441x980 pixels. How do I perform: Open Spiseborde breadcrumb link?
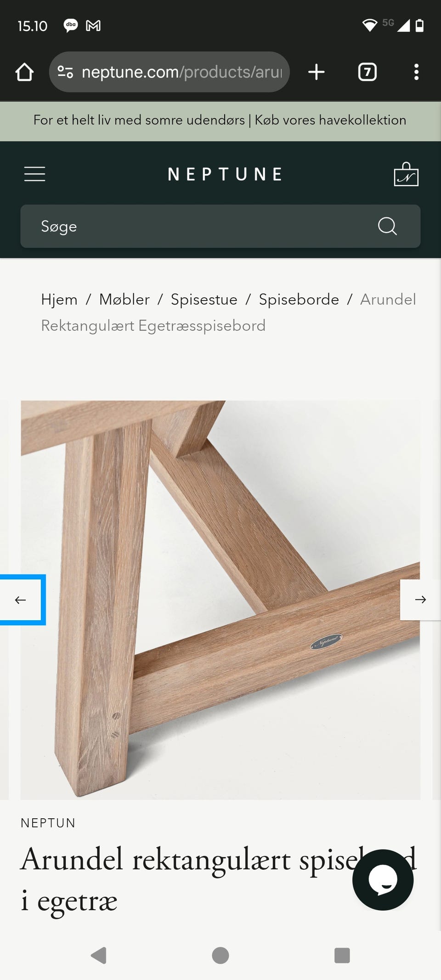(x=299, y=300)
